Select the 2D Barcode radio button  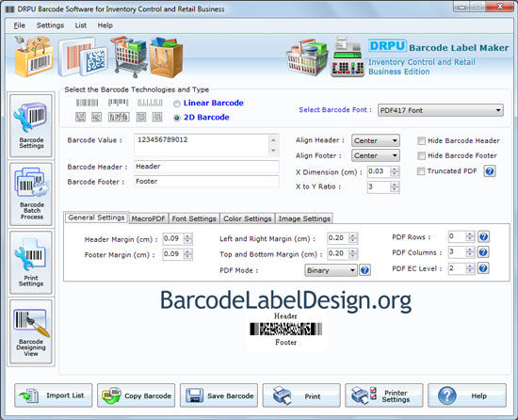point(177,118)
